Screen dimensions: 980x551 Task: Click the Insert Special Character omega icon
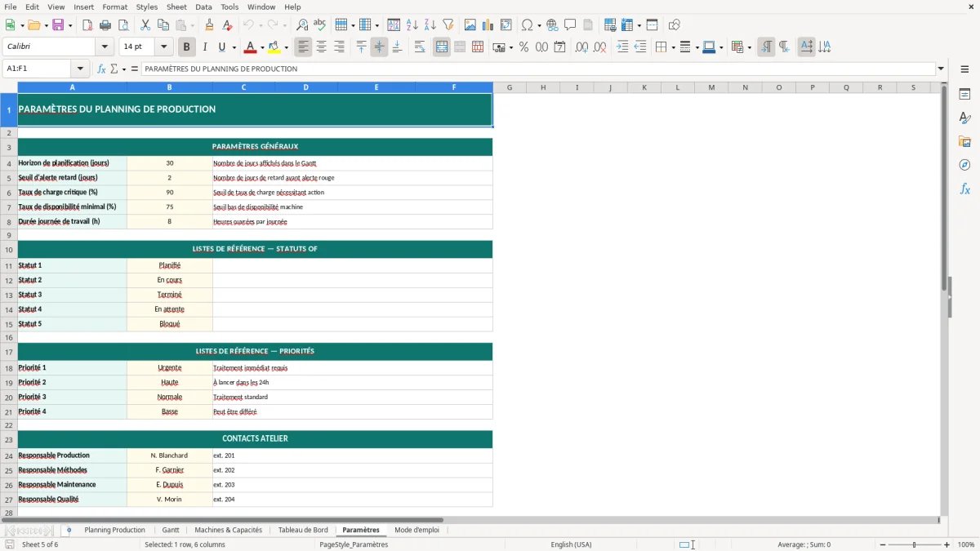coord(527,25)
